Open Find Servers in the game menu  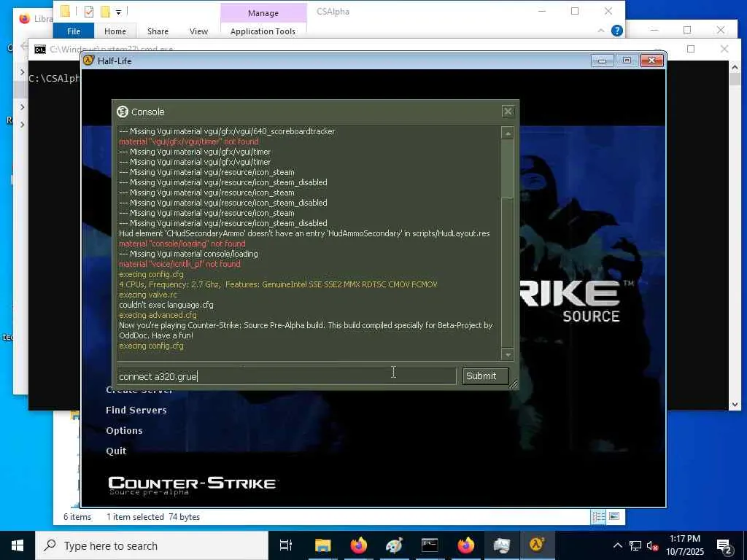(136, 410)
